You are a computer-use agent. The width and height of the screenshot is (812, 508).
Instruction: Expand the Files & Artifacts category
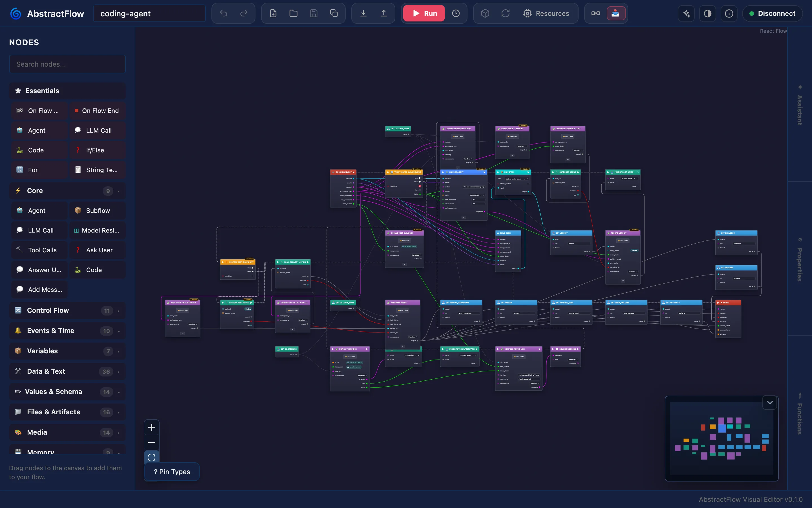point(67,412)
